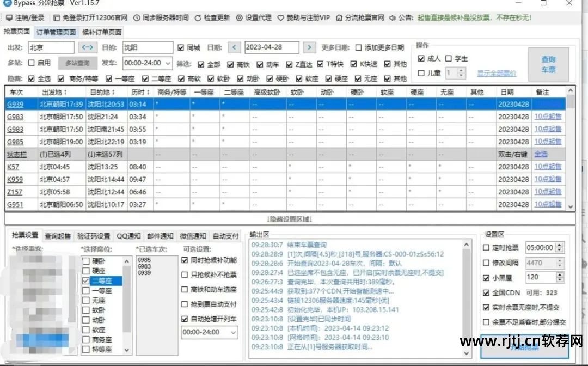Screen dimensions: 588x366
Task: Open QQ通知 tab
Action: pos(128,236)
